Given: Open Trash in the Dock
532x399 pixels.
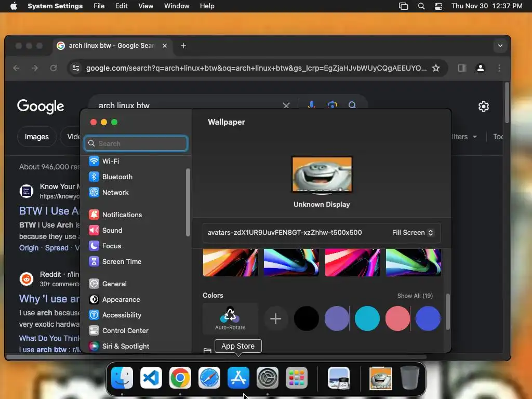Looking at the screenshot, I should (409, 378).
